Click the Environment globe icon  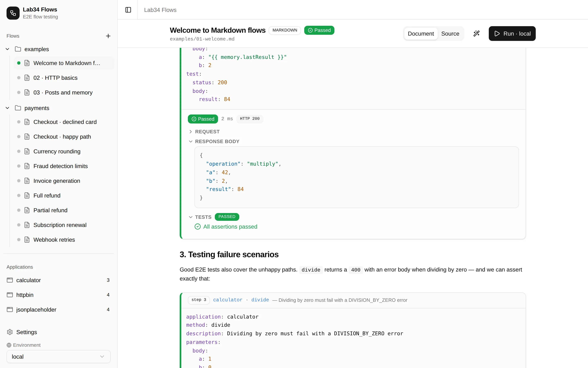click(x=9, y=345)
